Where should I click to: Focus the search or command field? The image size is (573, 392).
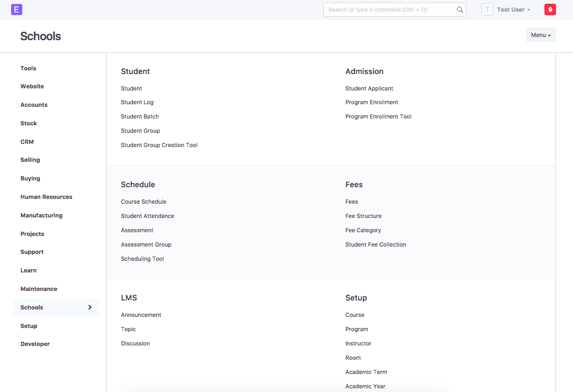click(389, 10)
